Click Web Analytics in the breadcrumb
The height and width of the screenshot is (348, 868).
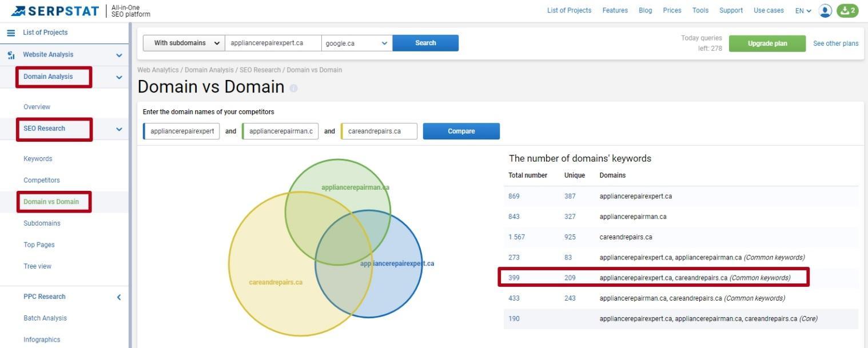click(158, 70)
